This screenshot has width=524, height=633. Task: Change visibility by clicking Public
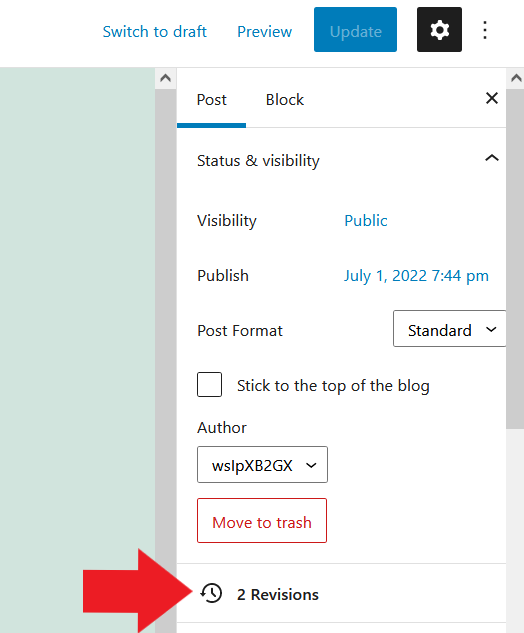[x=366, y=221]
